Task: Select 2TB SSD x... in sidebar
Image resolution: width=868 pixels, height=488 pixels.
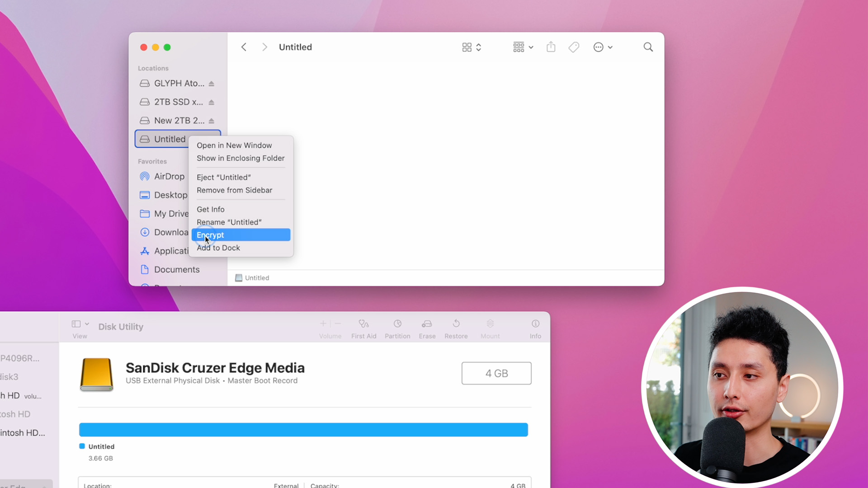Action: coord(177,102)
